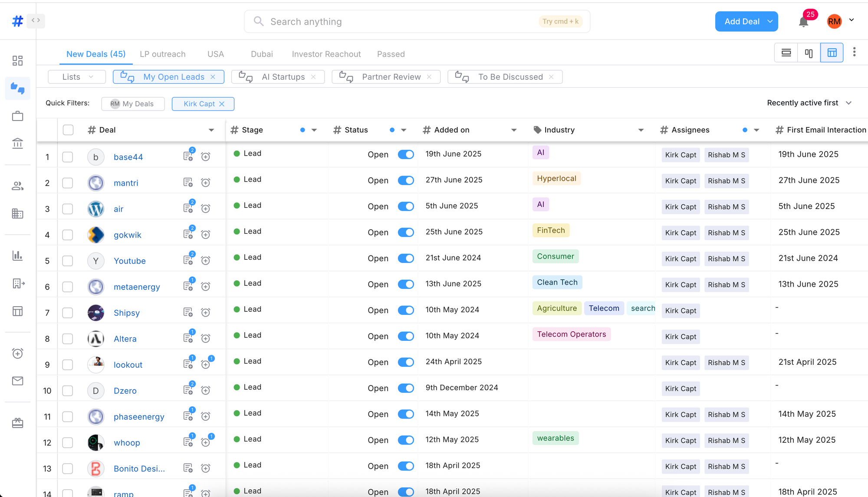Click the hashtag app logo
This screenshot has width=868, height=497.
(x=17, y=21)
